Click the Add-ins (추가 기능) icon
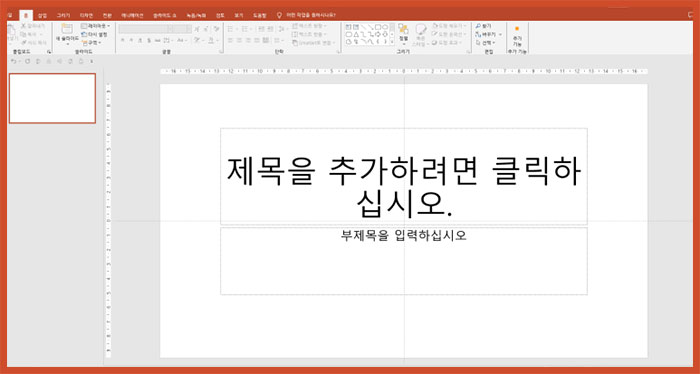Viewport: 700px width, 374px height. pos(517,29)
